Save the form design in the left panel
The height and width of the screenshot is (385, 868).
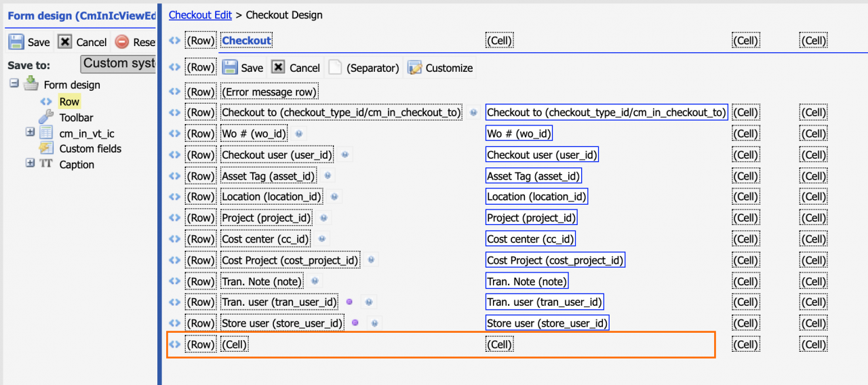click(29, 42)
